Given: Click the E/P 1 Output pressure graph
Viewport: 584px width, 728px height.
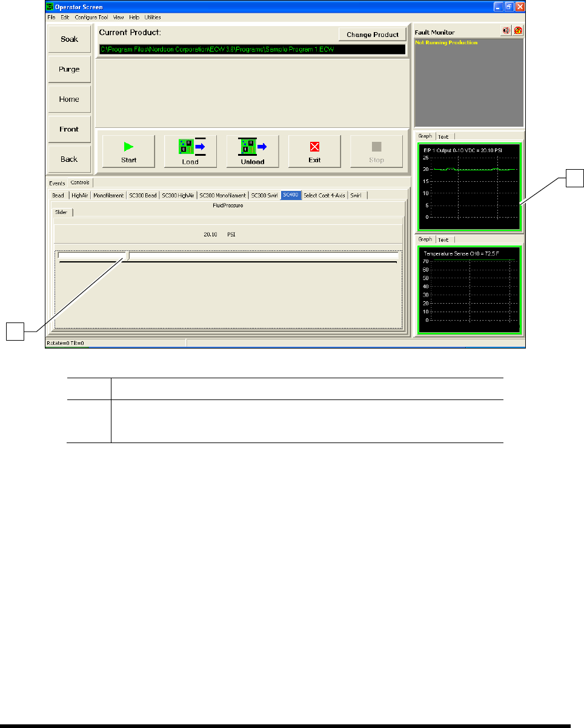Looking at the screenshot, I should click(x=469, y=186).
